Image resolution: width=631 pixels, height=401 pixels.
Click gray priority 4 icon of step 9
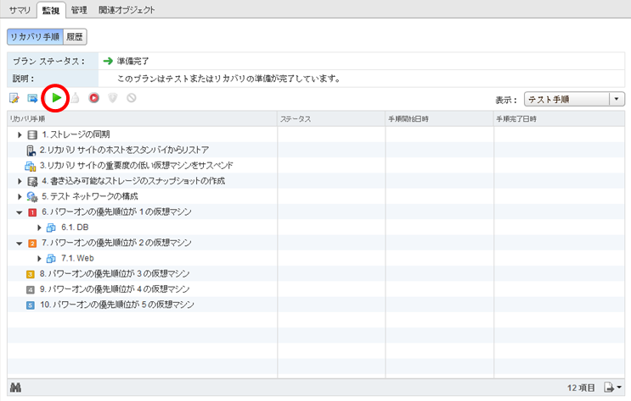tap(30, 289)
